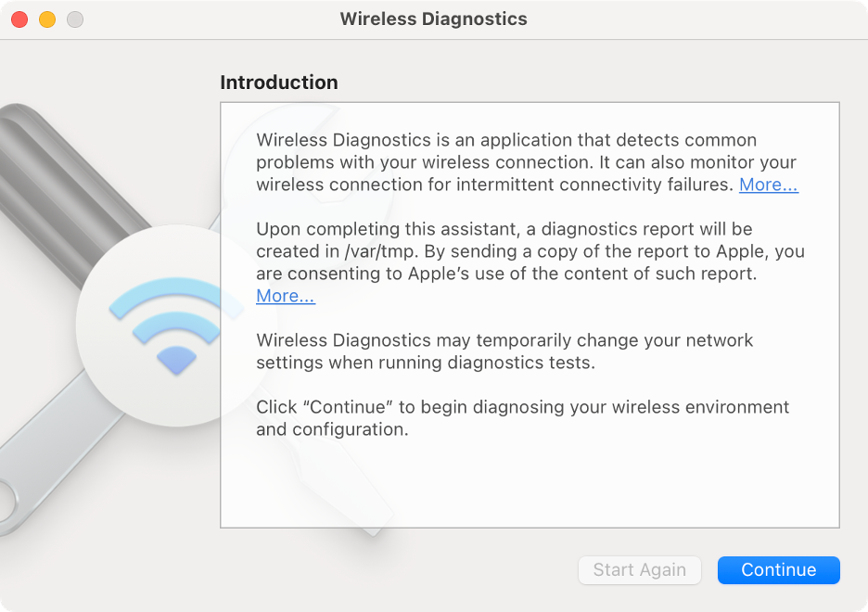Click the Introduction heading
The image size is (868, 612).
pos(278,83)
